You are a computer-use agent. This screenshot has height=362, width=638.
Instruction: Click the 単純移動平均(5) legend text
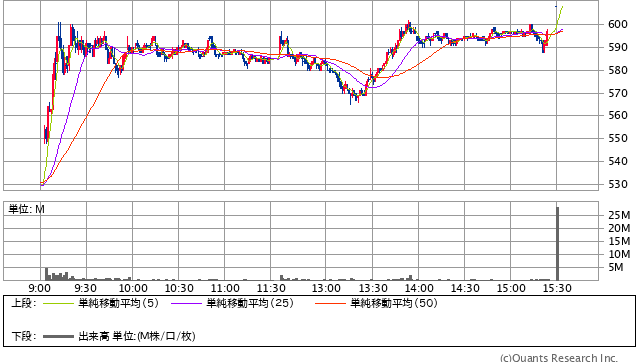118,303
